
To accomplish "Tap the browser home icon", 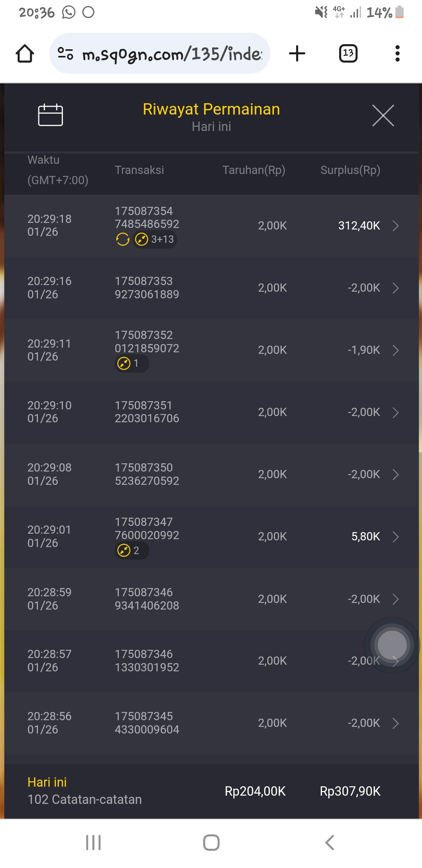I will tap(25, 54).
